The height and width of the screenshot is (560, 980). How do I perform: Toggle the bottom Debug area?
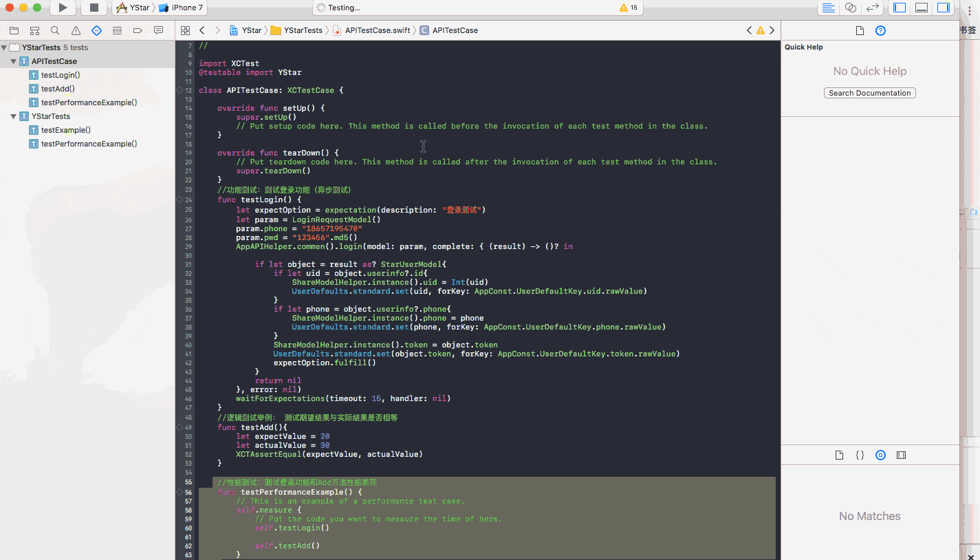pyautogui.click(x=922, y=8)
